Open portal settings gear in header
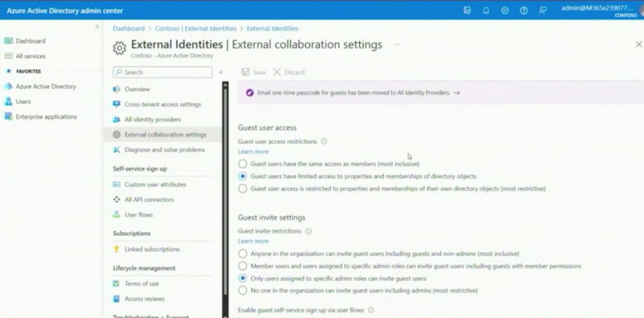This screenshot has height=318, width=644. 505,11
